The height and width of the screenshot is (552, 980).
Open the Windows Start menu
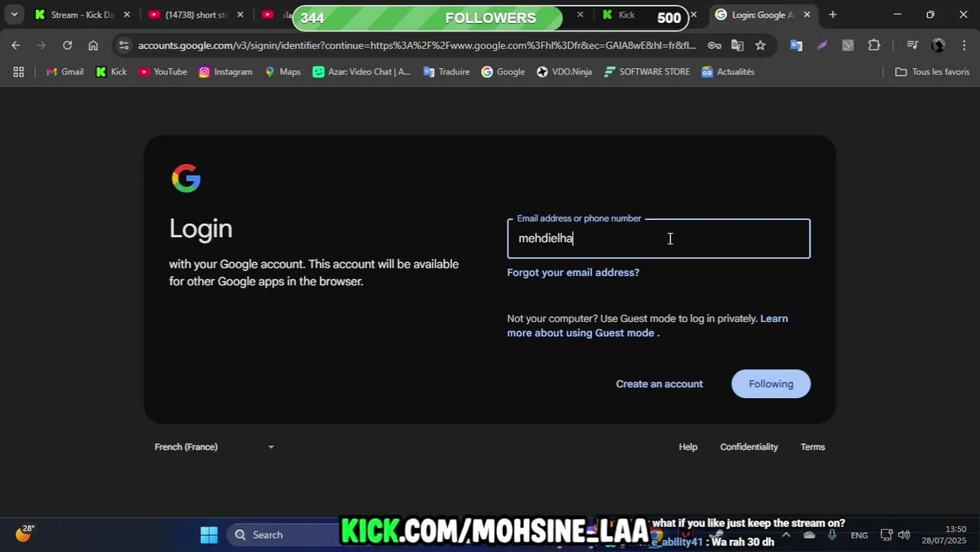[209, 535]
